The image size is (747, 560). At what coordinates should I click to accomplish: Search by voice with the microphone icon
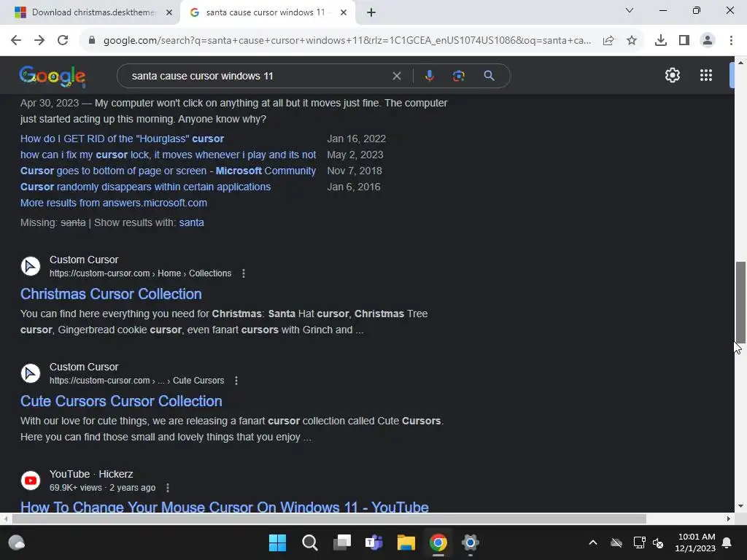click(429, 76)
